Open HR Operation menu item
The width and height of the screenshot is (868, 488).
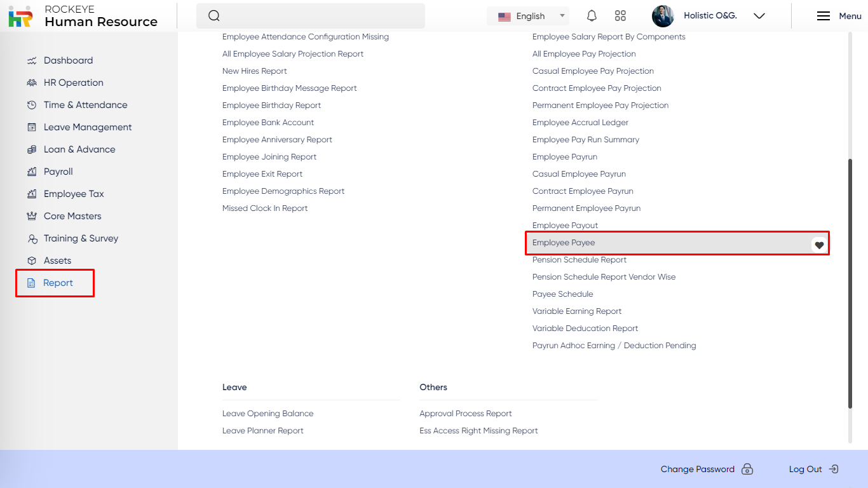(74, 83)
